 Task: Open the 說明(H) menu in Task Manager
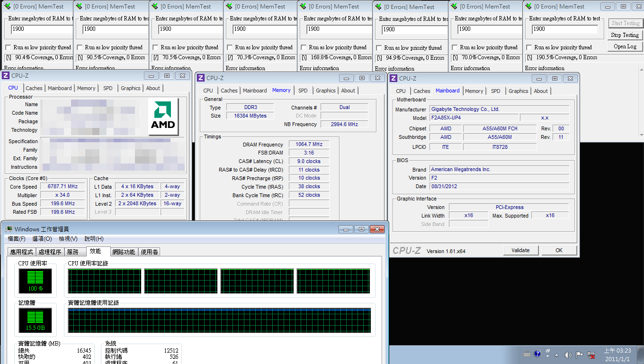(94, 239)
